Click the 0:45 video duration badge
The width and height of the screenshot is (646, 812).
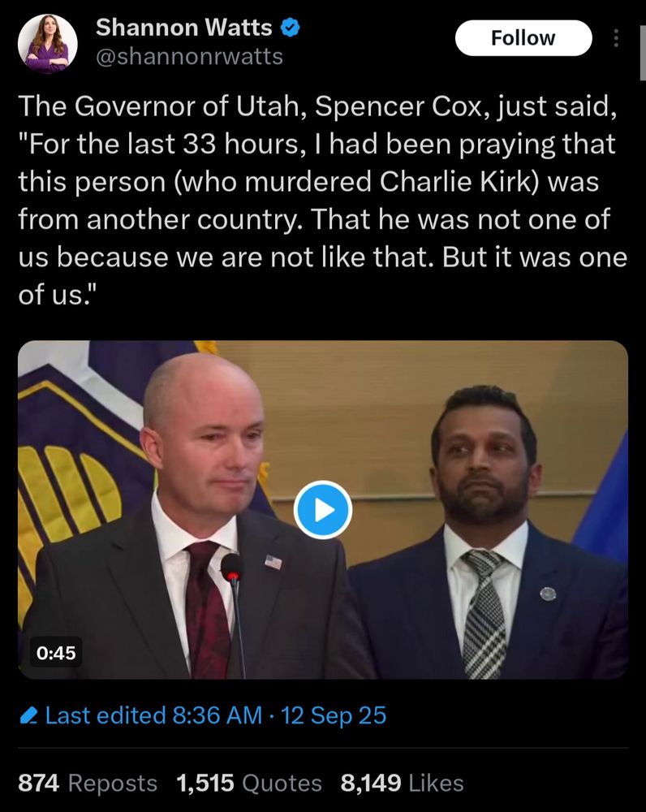(56, 653)
